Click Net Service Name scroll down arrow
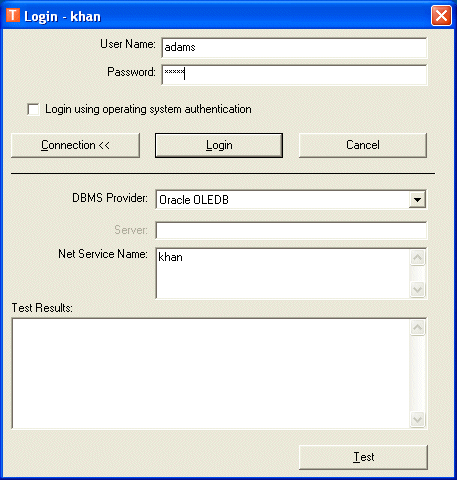 417,289
